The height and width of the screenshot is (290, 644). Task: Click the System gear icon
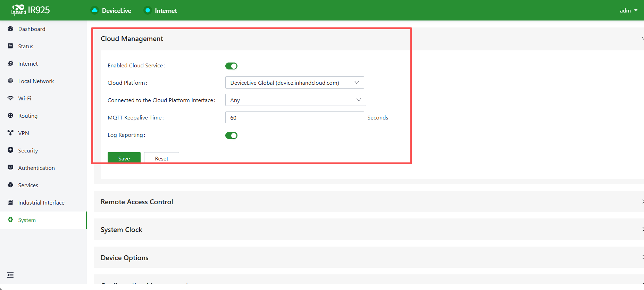10,220
